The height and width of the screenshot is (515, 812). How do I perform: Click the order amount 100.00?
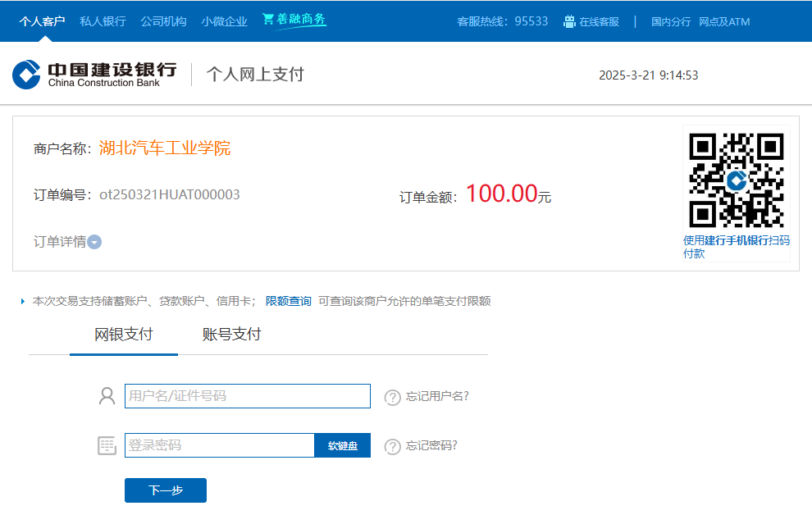tap(501, 194)
